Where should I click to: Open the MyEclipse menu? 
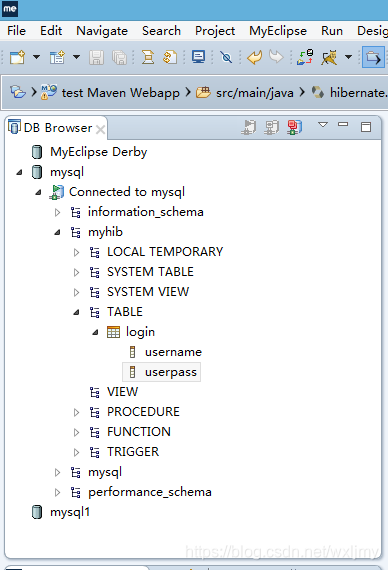(278, 31)
